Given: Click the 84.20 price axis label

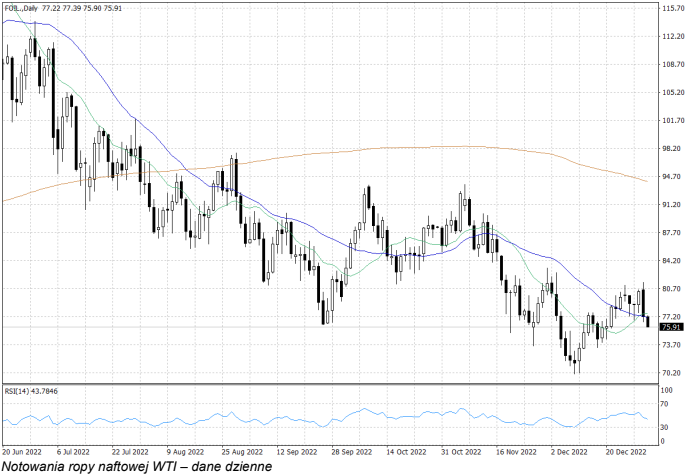Looking at the screenshot, I should (672, 261).
